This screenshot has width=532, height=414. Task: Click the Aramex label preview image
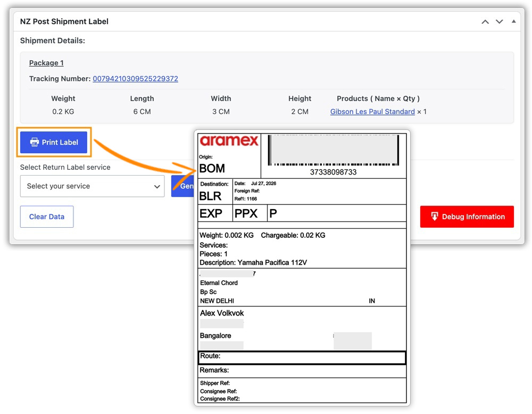[x=302, y=268]
